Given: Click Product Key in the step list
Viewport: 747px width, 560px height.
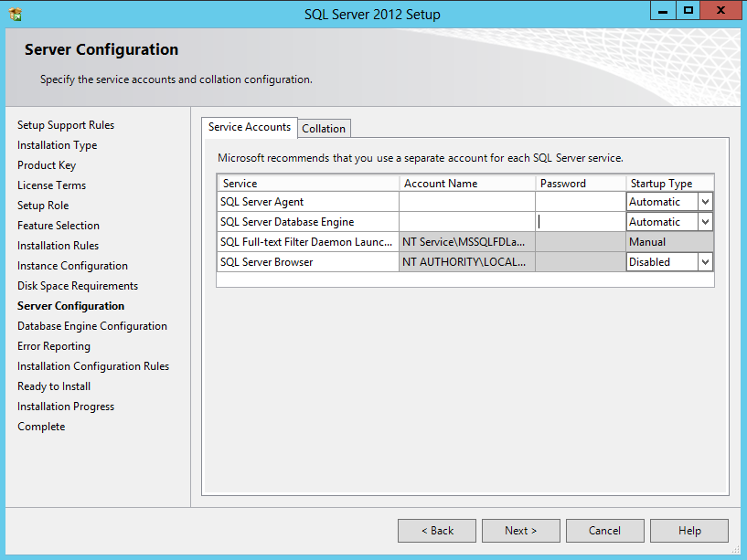Looking at the screenshot, I should tap(47, 165).
